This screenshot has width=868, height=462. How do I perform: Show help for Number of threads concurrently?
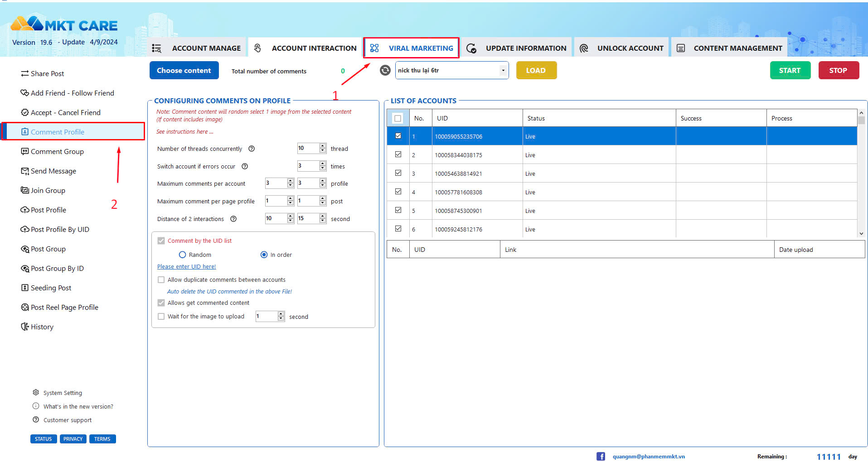(252, 149)
